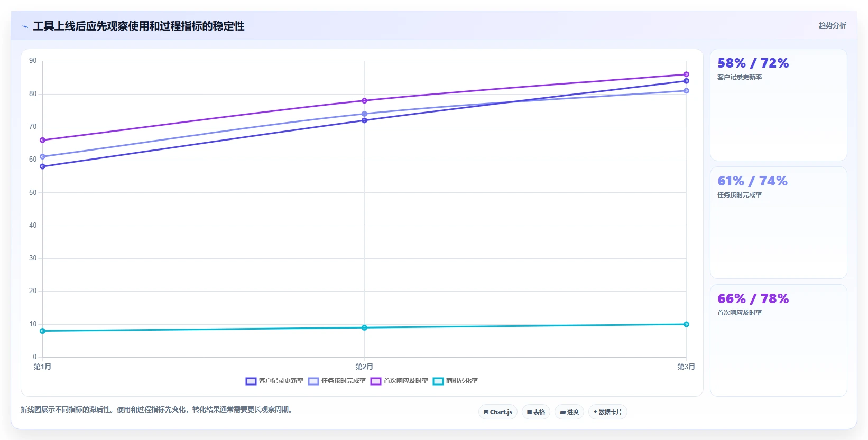Toggle the 商机转化率 legend swatch
This screenshot has width=868, height=440.
pos(438,381)
